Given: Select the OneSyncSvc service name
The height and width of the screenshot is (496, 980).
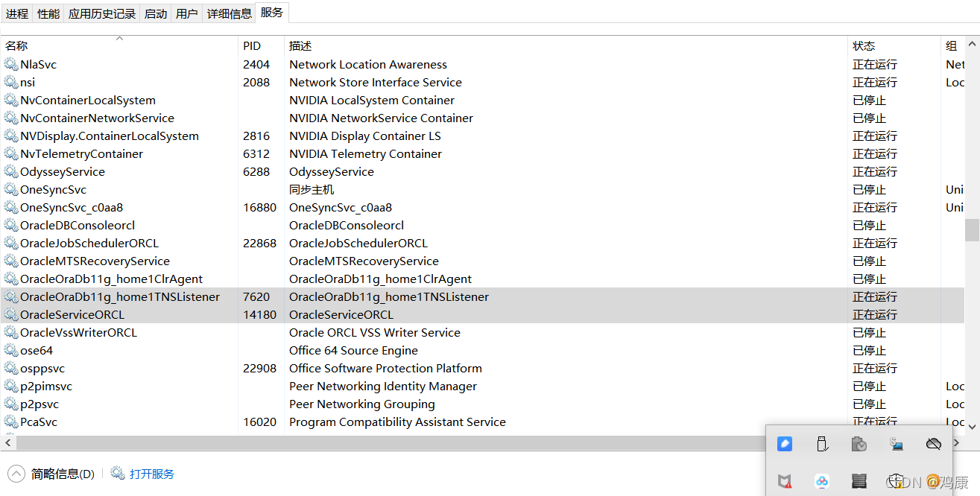Looking at the screenshot, I should [53, 190].
